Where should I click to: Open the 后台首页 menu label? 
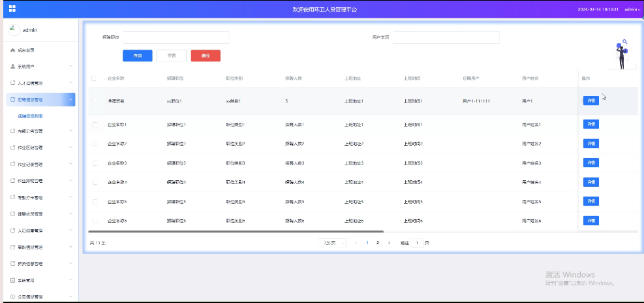click(x=26, y=50)
